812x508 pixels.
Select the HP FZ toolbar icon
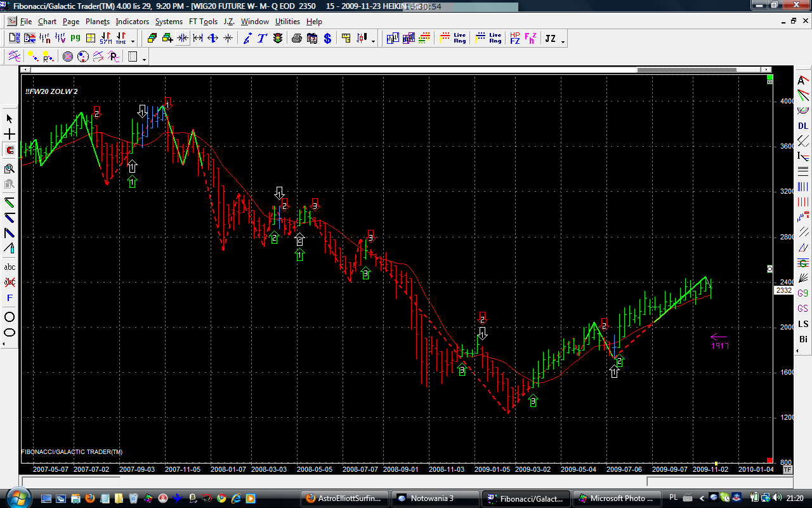[514, 39]
